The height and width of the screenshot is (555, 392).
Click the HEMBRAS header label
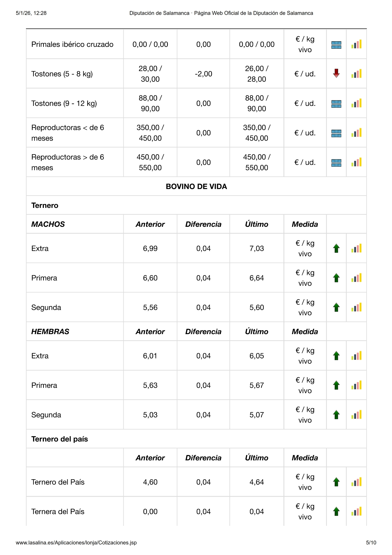coord(50,331)
